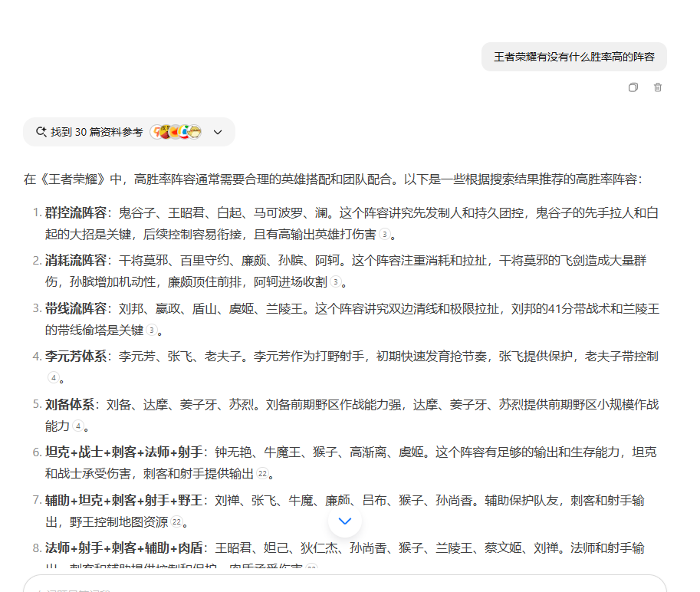The width and height of the screenshot is (700, 592).
Task: Delete the user's question with trash icon
Action: (x=658, y=87)
